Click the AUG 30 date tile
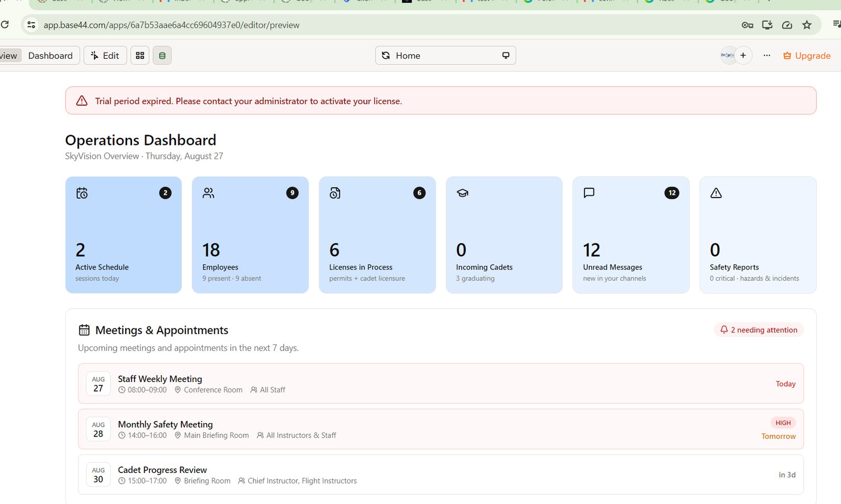 [98, 475]
